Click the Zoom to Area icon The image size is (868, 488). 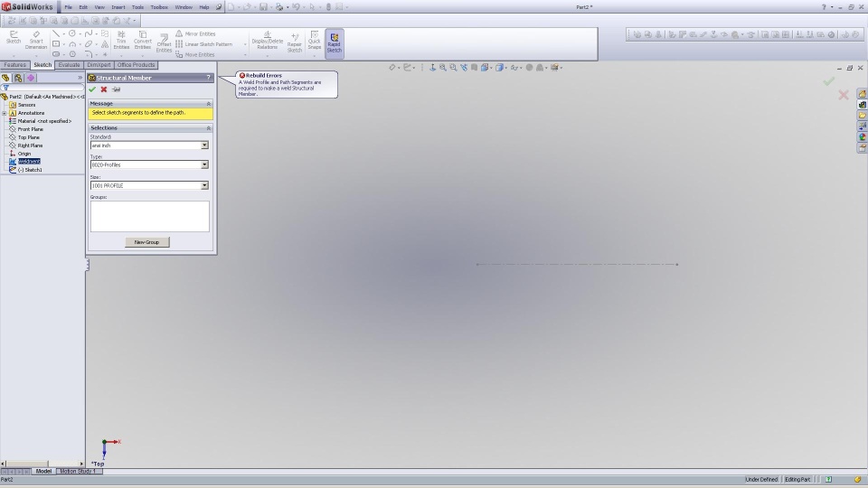[453, 68]
